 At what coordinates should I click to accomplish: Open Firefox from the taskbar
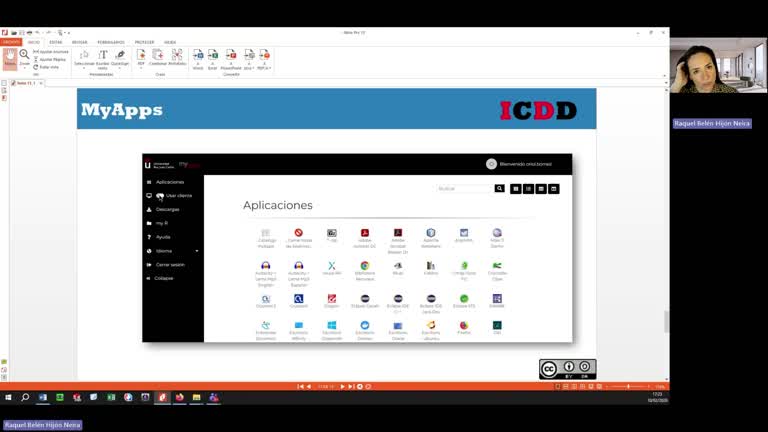point(180,397)
